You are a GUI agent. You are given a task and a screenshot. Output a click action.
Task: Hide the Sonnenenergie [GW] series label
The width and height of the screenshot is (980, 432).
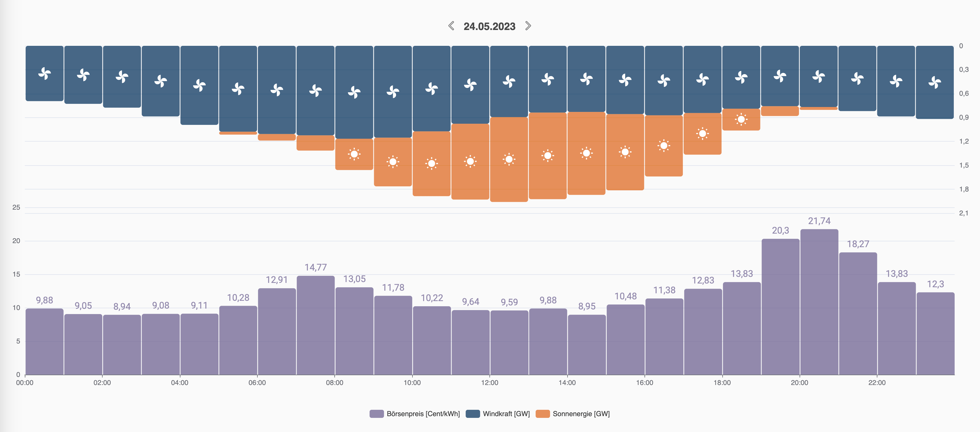pyautogui.click(x=581, y=414)
